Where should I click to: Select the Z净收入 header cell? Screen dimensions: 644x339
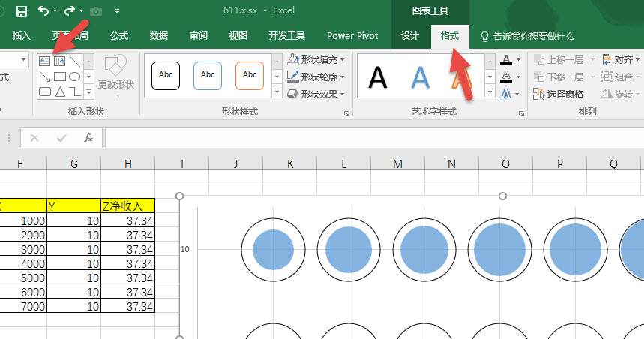click(127, 205)
